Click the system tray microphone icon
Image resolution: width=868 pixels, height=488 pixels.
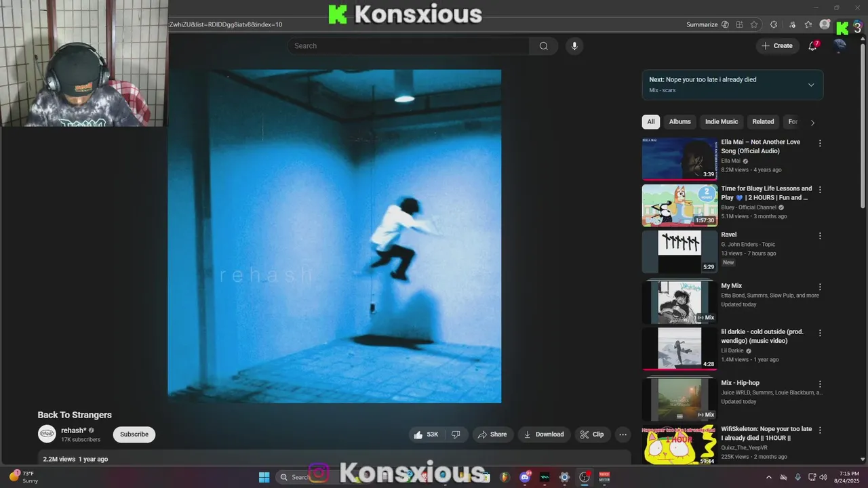pyautogui.click(x=797, y=477)
